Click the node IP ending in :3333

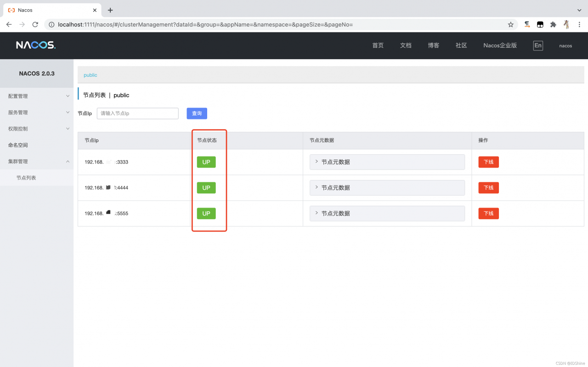[107, 162]
